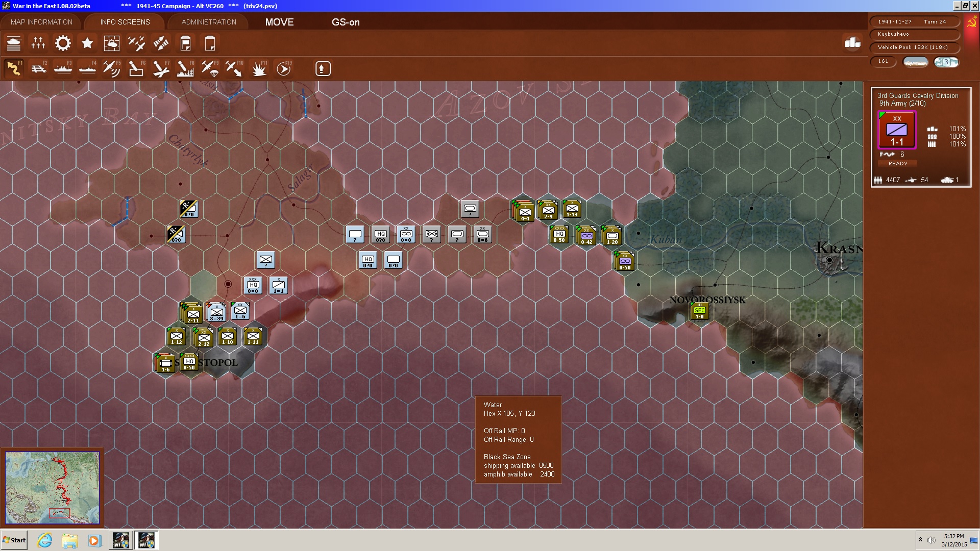Select the 4-4 Soviet unit stack

tap(524, 211)
